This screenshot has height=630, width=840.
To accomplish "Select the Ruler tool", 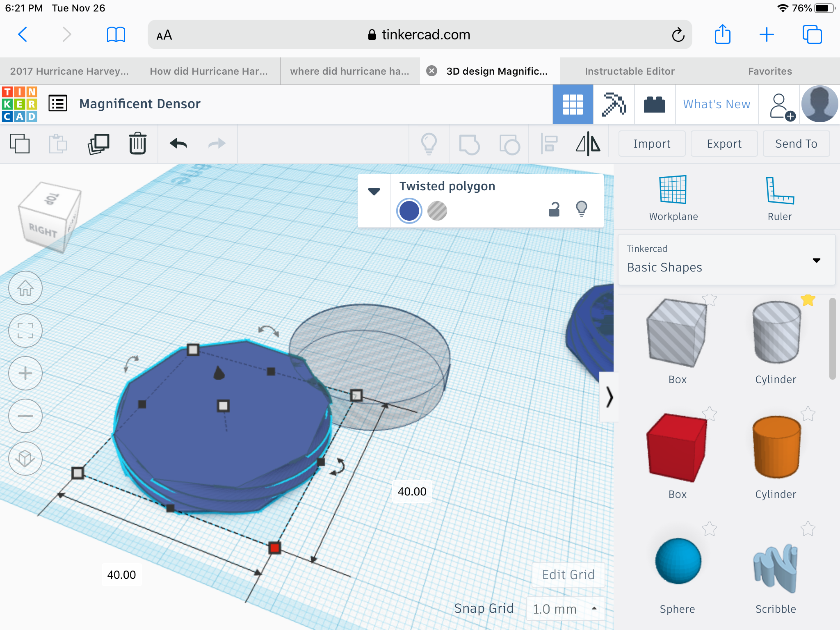I will pos(780,199).
